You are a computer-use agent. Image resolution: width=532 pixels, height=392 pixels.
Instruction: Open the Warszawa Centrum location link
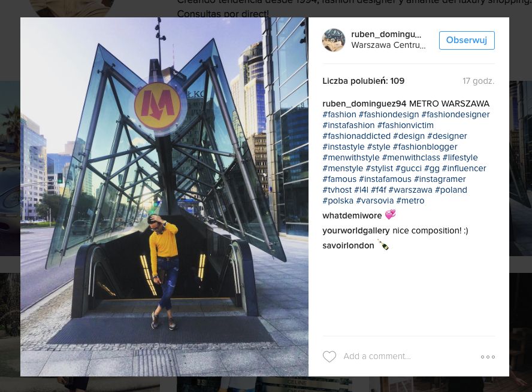[388, 45]
